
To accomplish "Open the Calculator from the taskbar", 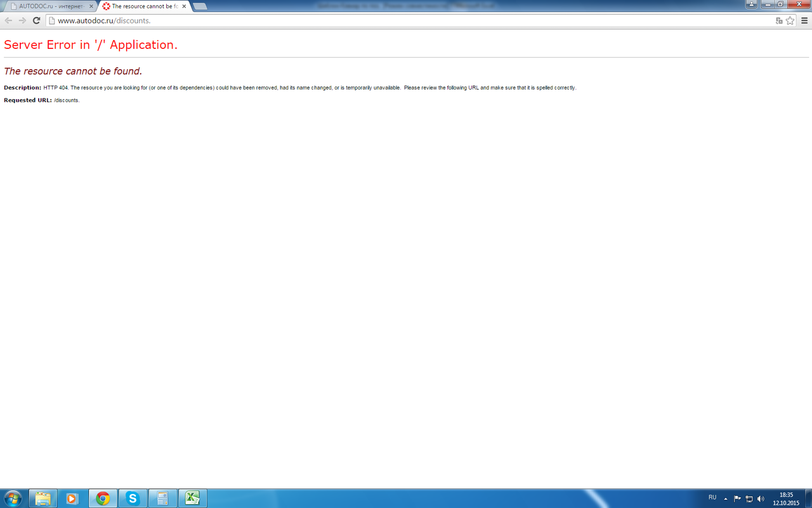I will [x=162, y=498].
